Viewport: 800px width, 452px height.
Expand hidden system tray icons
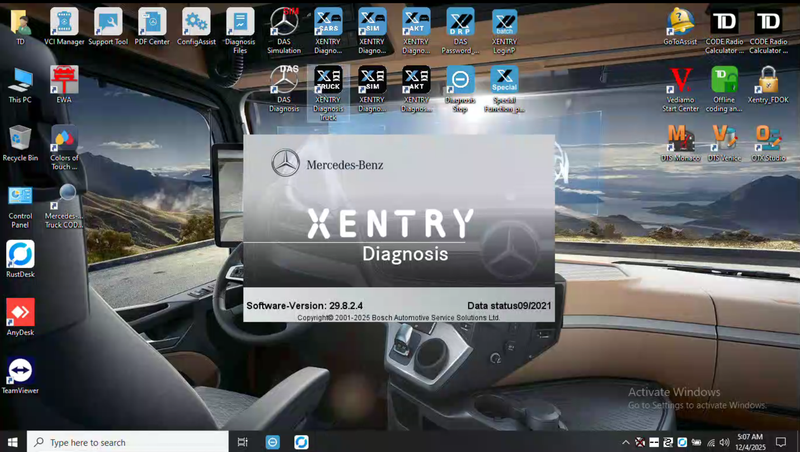point(625,442)
